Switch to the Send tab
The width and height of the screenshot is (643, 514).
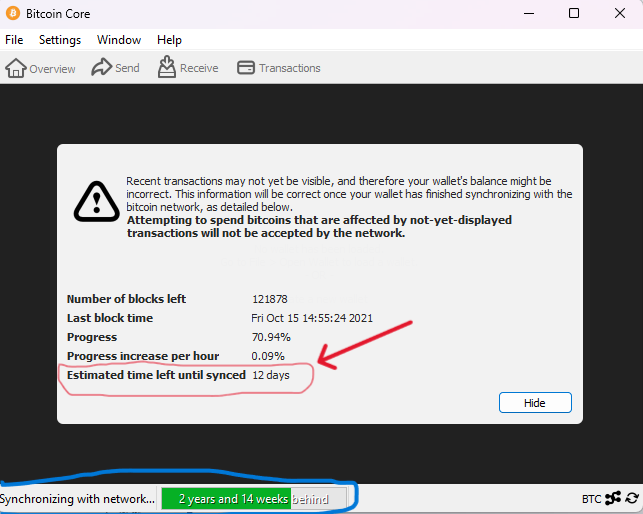[x=115, y=68]
